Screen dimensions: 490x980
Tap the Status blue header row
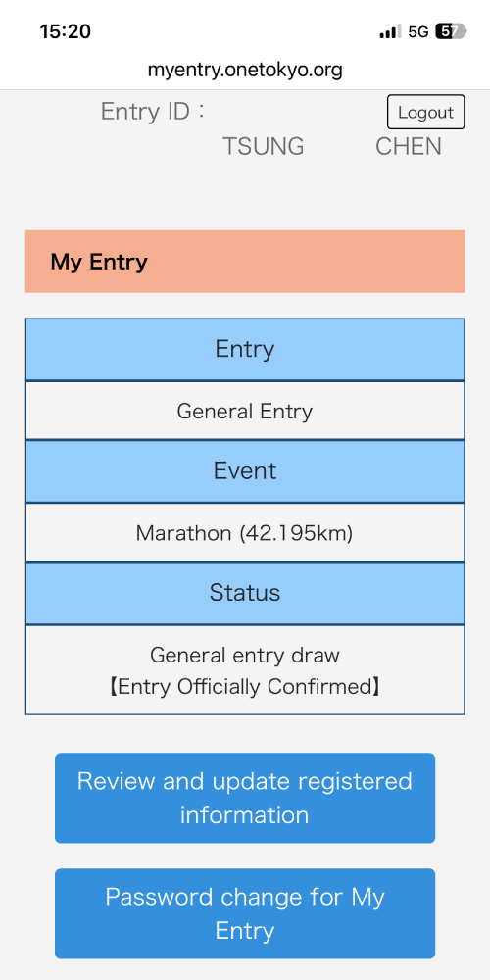coord(245,593)
